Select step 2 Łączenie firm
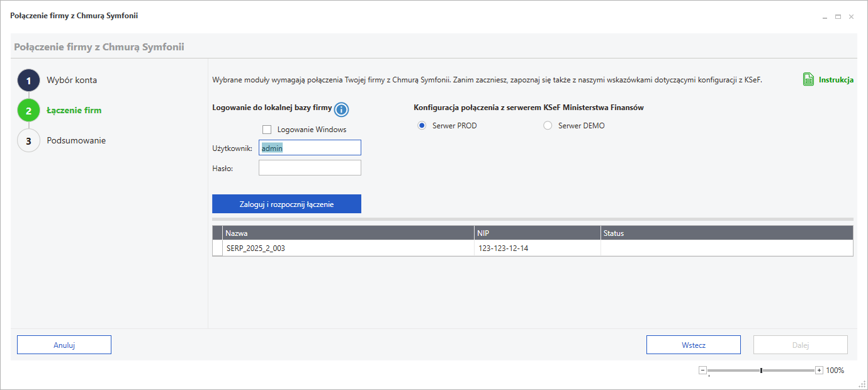Viewport: 868px width, 390px height. tap(74, 110)
